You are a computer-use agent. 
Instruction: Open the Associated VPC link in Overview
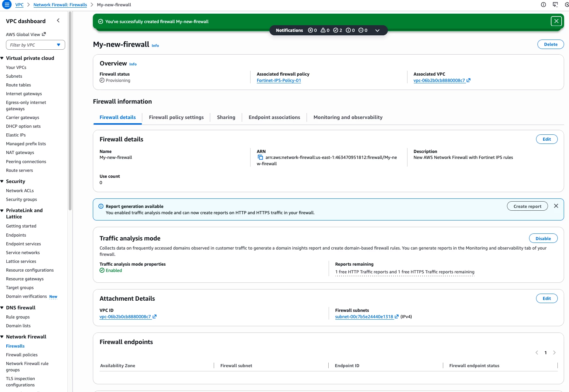point(439,80)
